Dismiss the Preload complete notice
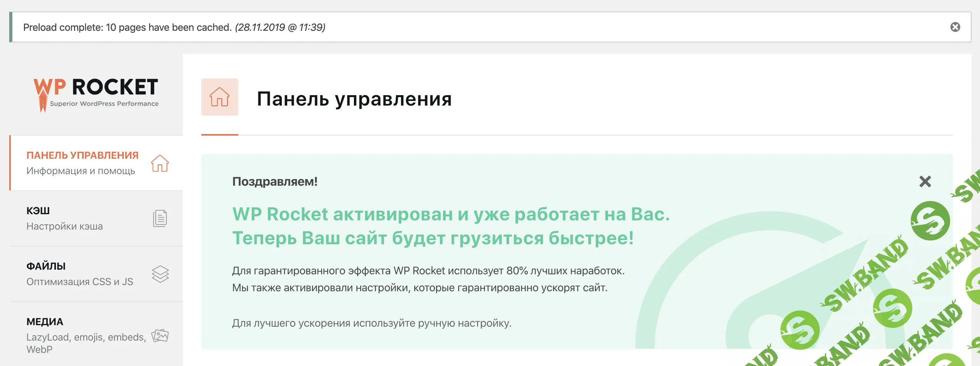Image resolution: width=980 pixels, height=366 pixels. pyautogui.click(x=955, y=27)
